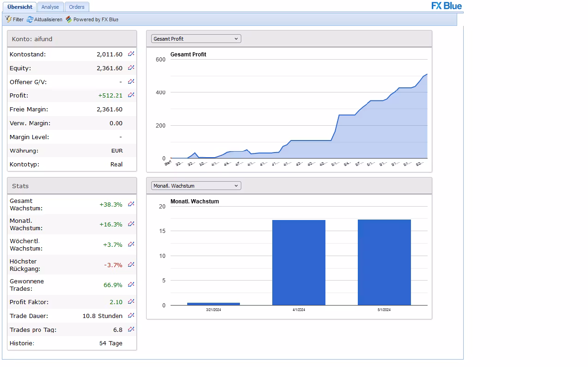Click chart icon in Offener G/V row

point(131,82)
